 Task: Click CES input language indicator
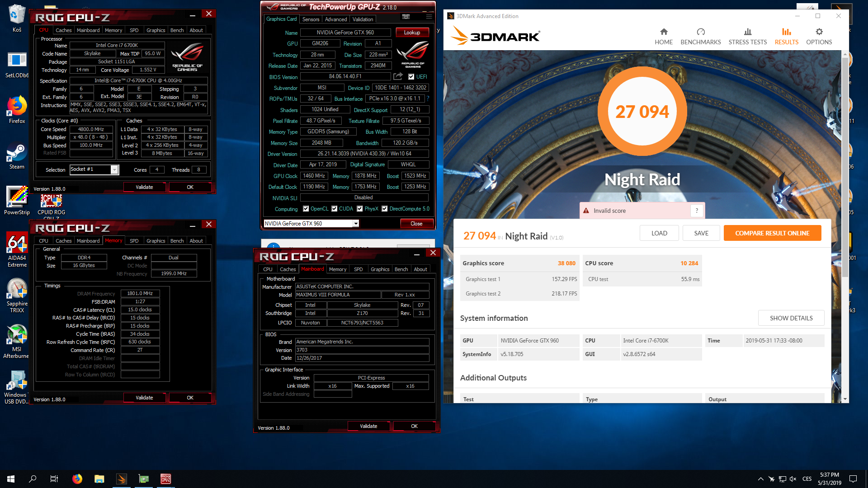coord(807,479)
